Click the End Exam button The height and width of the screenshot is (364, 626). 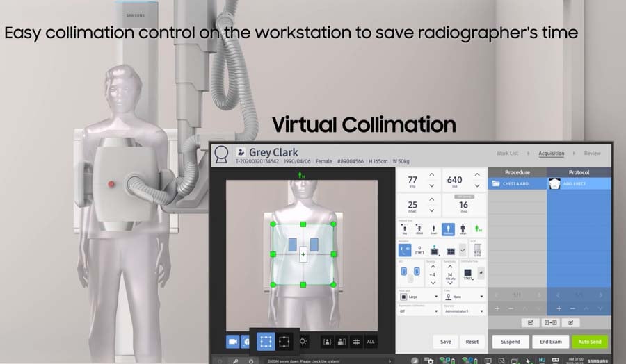click(551, 342)
